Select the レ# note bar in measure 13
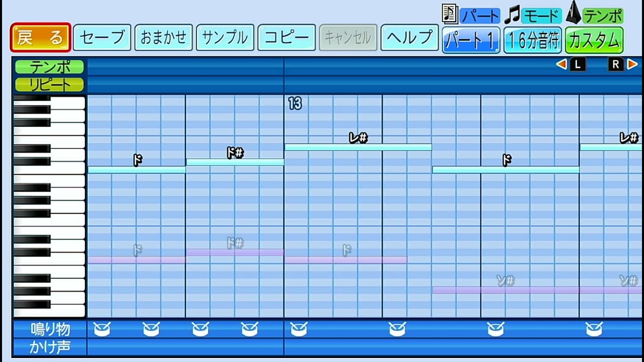644x362 pixels. point(358,146)
